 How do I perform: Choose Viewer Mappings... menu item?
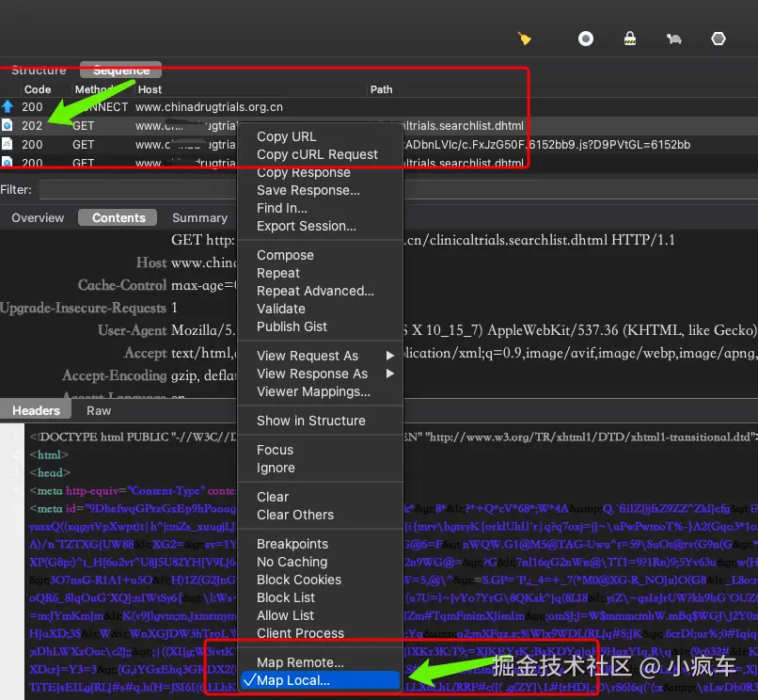coord(320,391)
